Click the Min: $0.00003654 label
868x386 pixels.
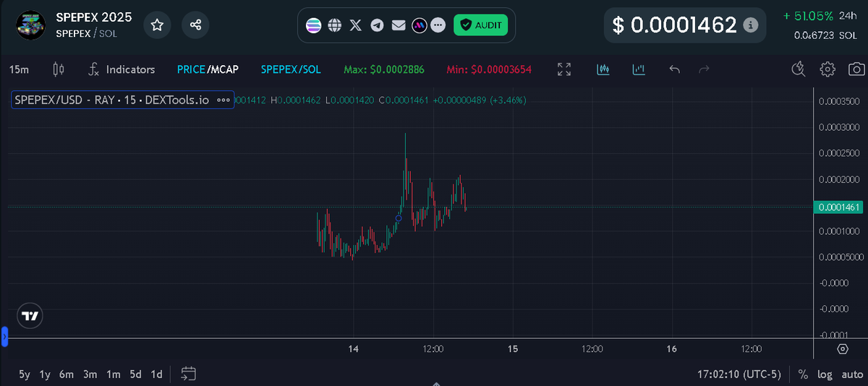coord(489,69)
